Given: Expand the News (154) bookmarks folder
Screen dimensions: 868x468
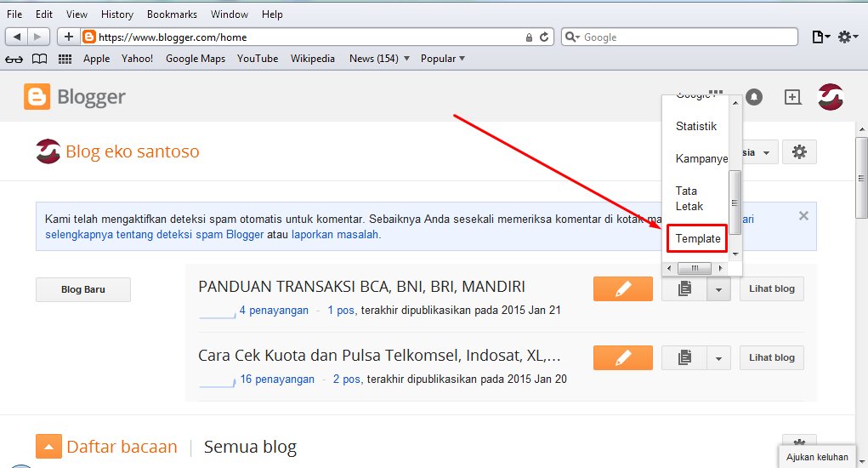Looking at the screenshot, I should pyautogui.click(x=379, y=59).
